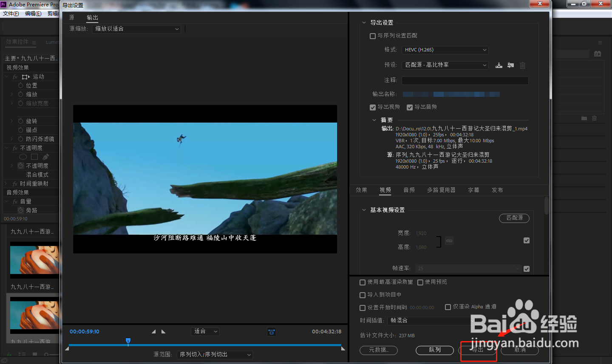Toggle stopwatch for 旁路 property
Screen dimensions: 612x364
(20, 210)
